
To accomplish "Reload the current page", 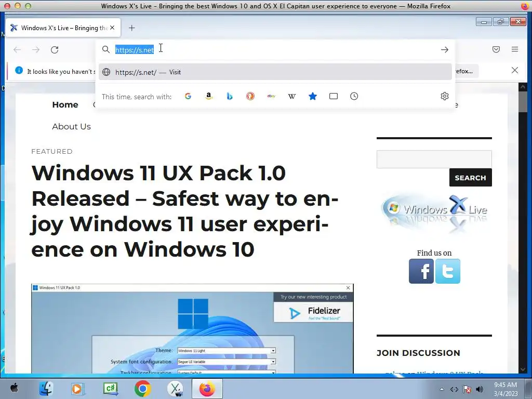I will point(55,50).
